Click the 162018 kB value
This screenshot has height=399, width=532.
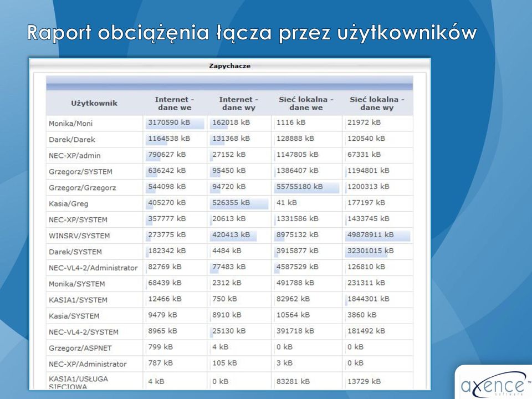coord(231,122)
